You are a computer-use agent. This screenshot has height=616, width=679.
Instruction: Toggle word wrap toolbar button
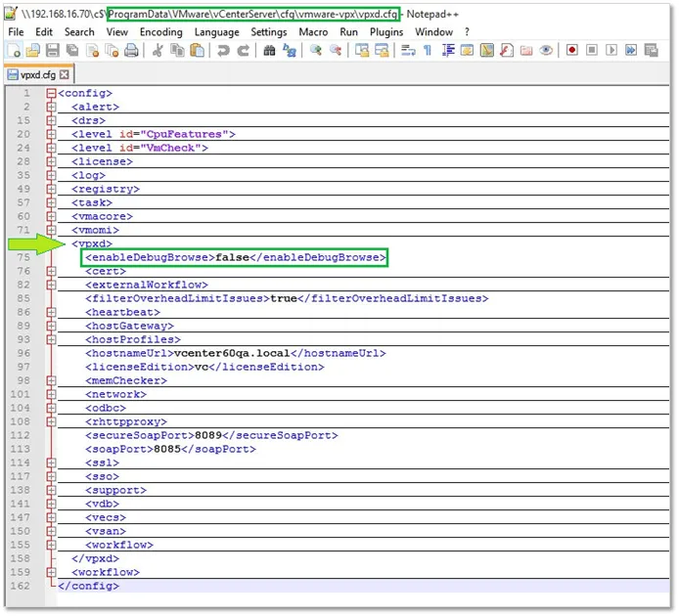tap(408, 51)
